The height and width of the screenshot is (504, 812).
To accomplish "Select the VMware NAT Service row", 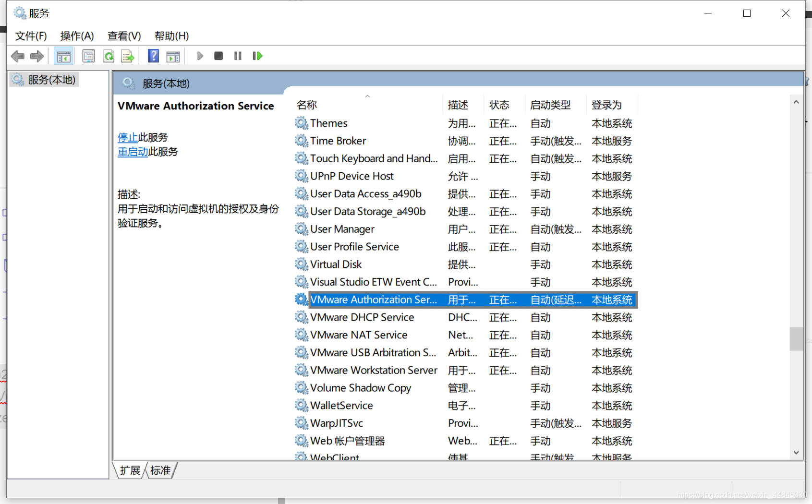I will point(466,335).
